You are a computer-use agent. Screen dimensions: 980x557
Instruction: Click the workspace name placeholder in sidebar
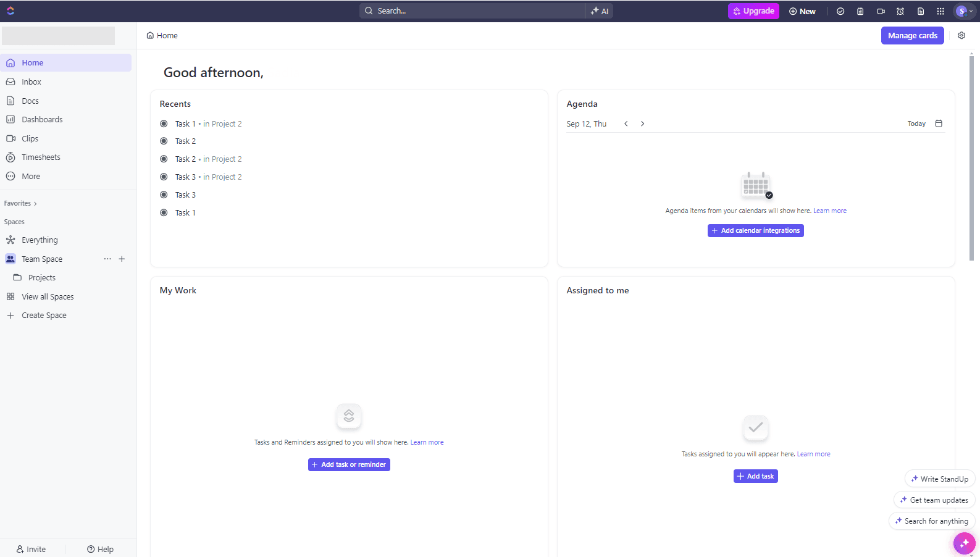tap(58, 35)
